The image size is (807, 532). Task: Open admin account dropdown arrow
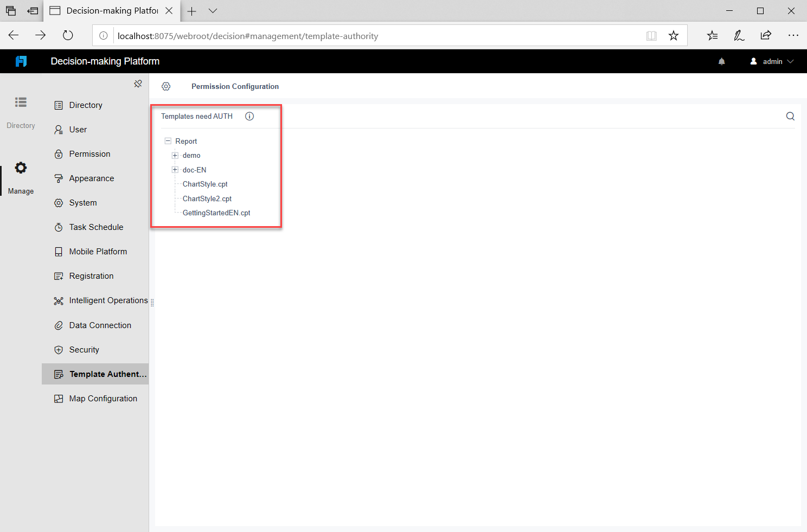coord(790,61)
